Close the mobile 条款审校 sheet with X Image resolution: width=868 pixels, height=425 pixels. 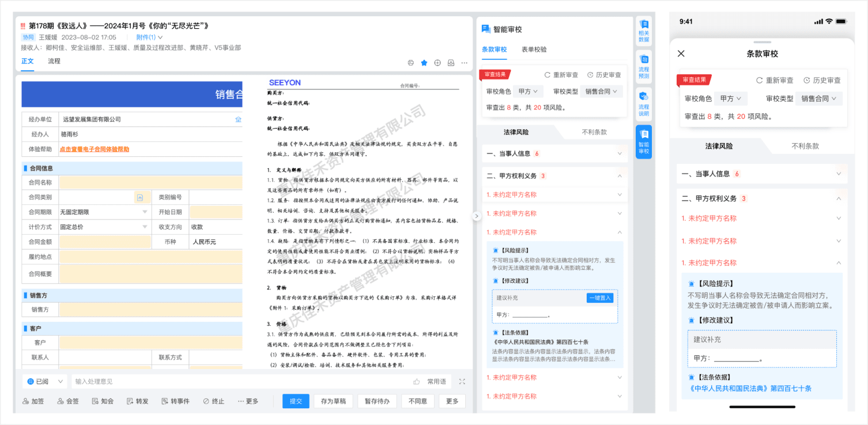(681, 54)
